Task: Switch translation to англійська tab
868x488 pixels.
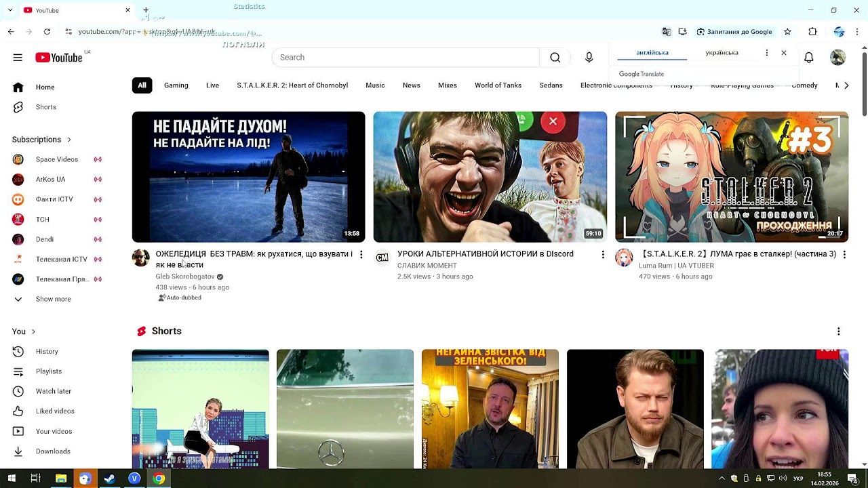Action: tap(652, 53)
